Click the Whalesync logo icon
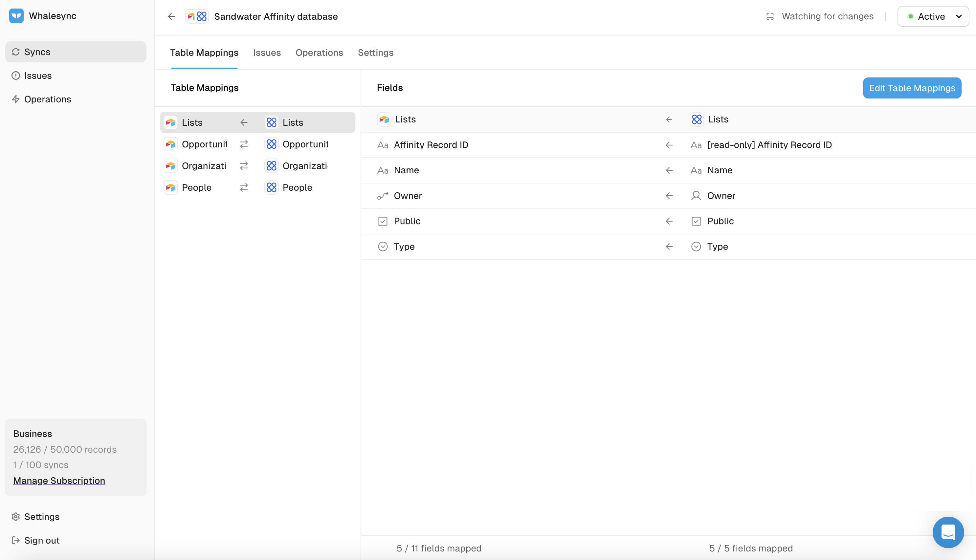The image size is (976, 560). pyautogui.click(x=16, y=16)
